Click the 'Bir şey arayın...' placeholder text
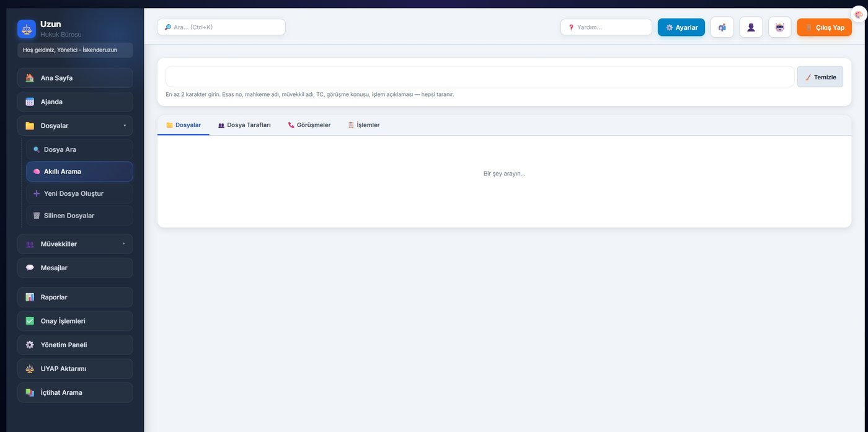The width and height of the screenshot is (868, 432). (504, 174)
